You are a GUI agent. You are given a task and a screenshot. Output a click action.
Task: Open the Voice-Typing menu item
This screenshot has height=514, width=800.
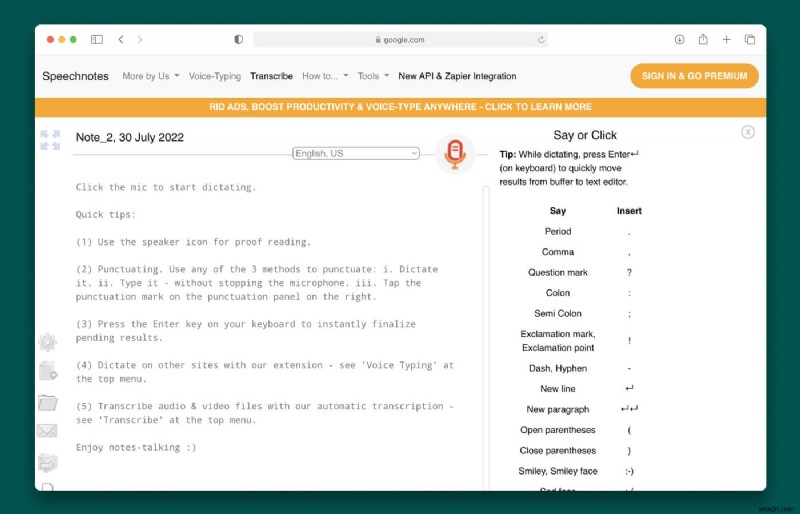click(x=215, y=76)
